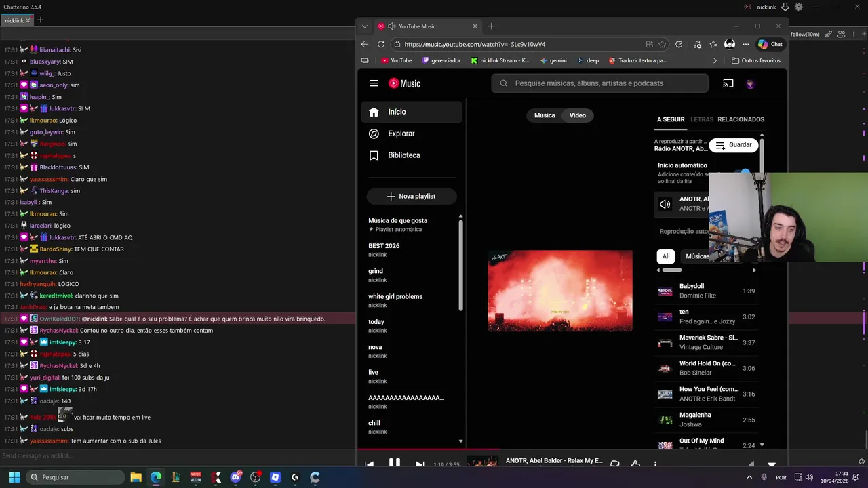Open the Traduzir texto bookmark
The height and width of the screenshot is (488, 868).
coord(638,60)
